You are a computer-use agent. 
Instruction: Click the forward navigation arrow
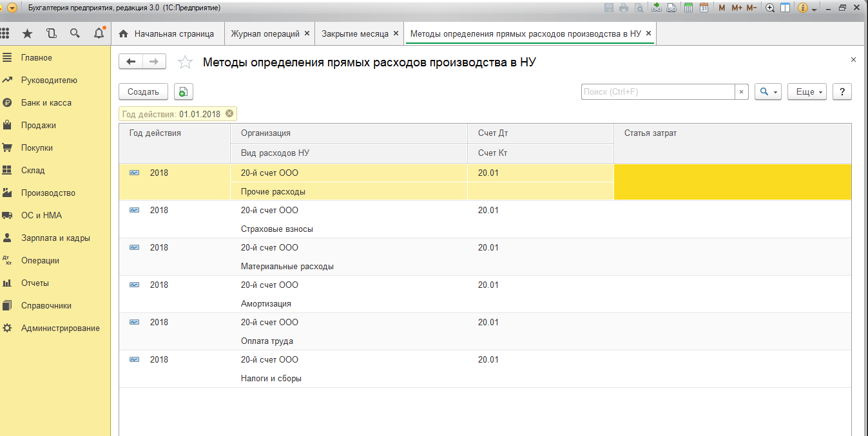pos(155,62)
